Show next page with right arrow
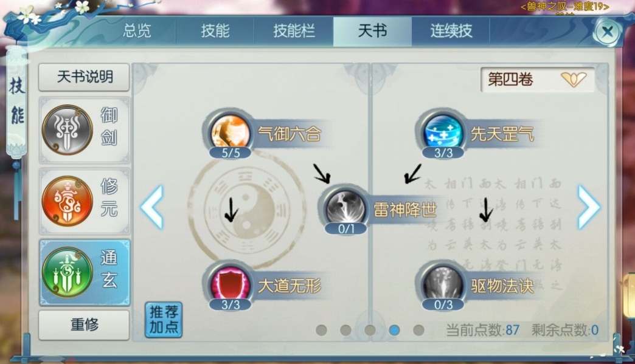 click(589, 207)
